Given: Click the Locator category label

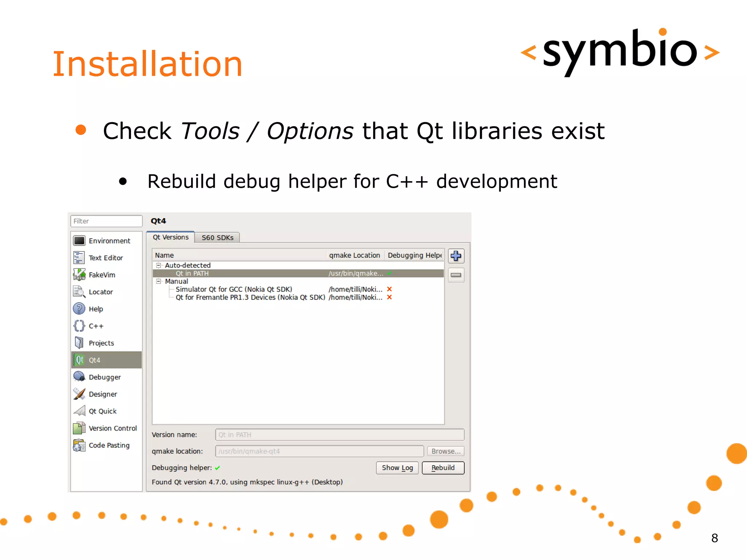Looking at the screenshot, I should point(101,292).
